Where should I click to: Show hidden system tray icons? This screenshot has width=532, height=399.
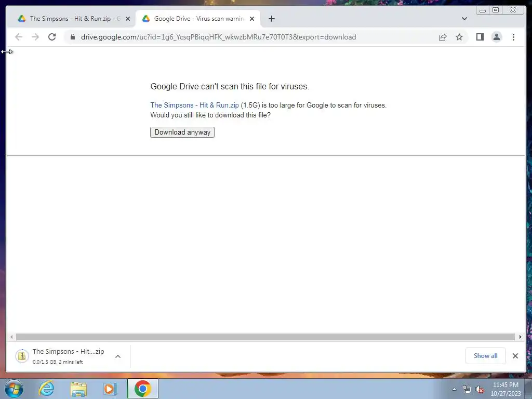tap(454, 389)
